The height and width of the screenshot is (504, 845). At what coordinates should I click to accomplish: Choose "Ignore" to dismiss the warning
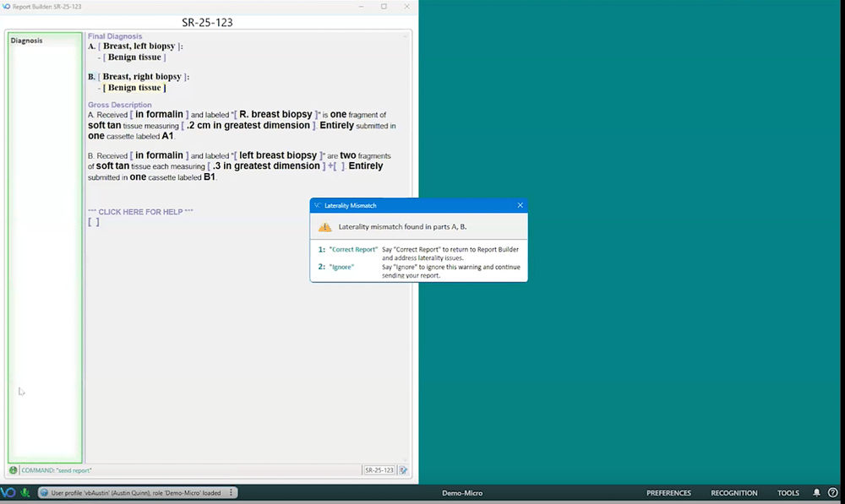pos(341,267)
